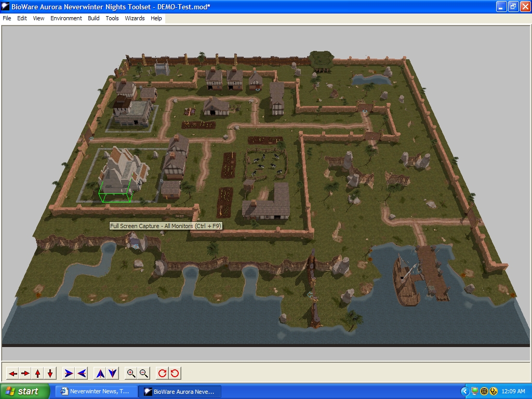532x399 pixels.
Task: Open the File menu
Action: tap(7, 18)
